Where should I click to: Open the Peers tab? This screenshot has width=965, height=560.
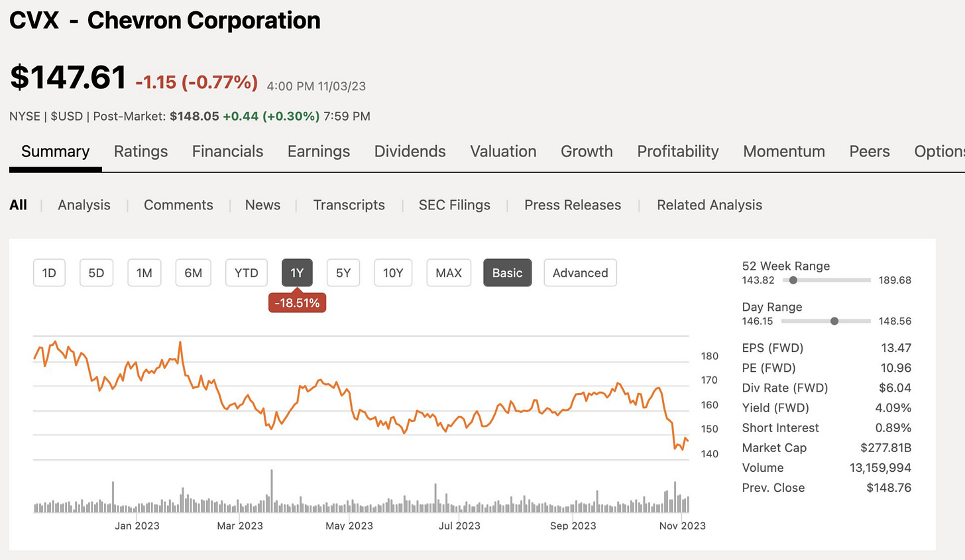pos(869,152)
